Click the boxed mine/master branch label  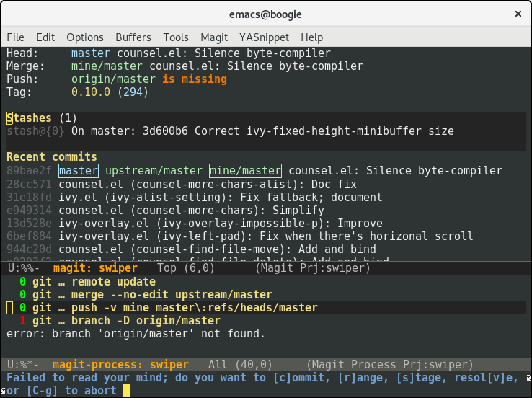coord(245,171)
